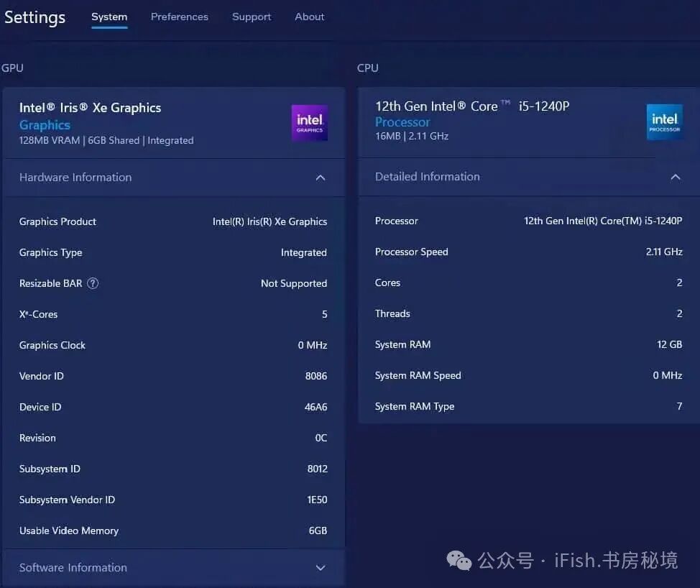Click the Resizable BAR help question icon
This screenshot has height=588, width=700.
click(93, 283)
